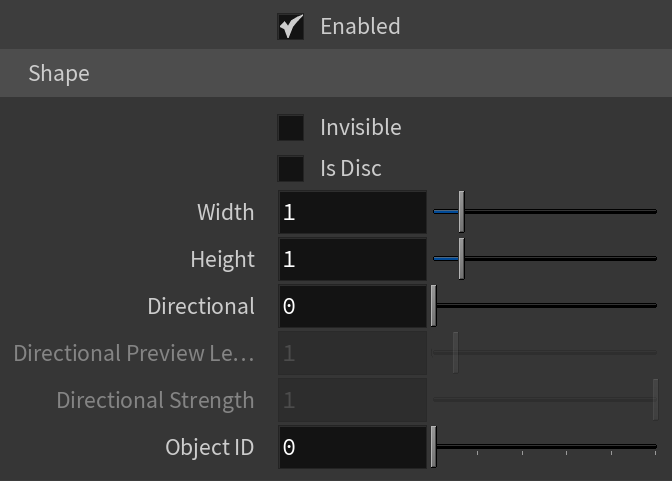Collapse the Shape section header
This screenshot has height=481, width=672.
point(336,73)
